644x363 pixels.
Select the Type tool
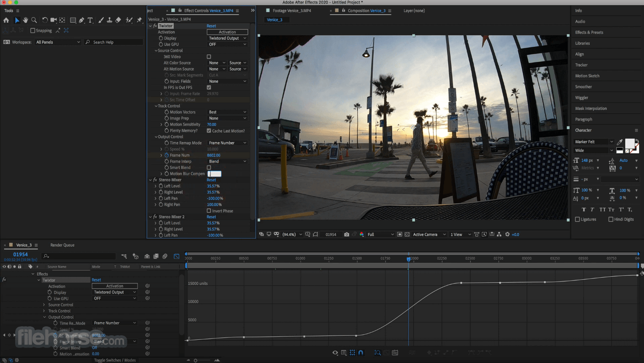[90, 21]
